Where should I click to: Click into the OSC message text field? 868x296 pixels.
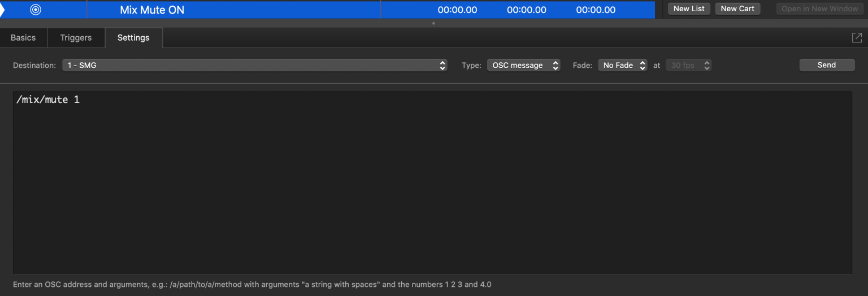432,183
